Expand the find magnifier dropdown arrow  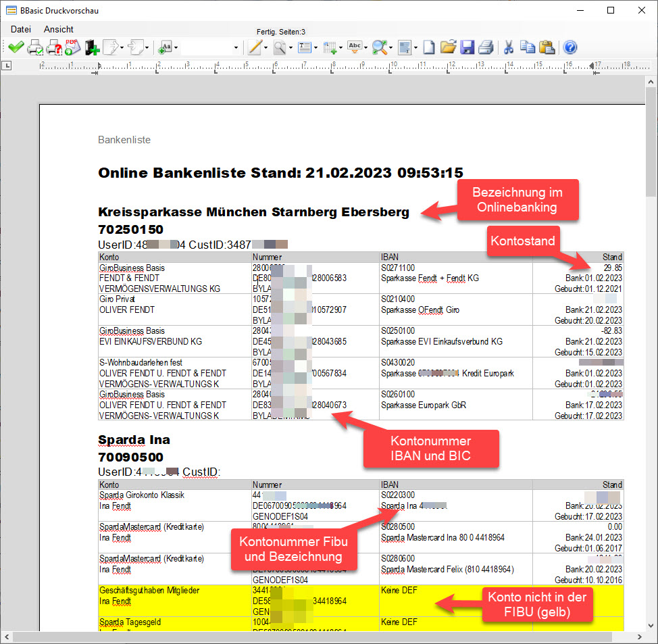click(x=390, y=48)
